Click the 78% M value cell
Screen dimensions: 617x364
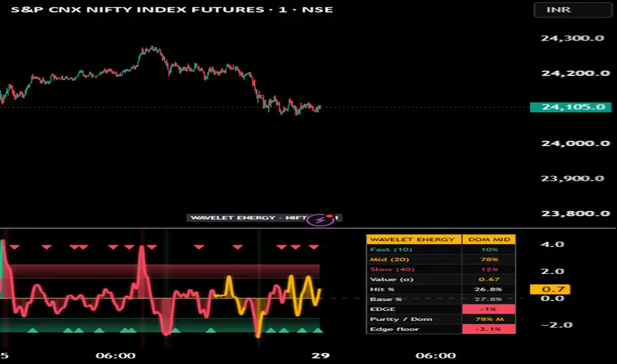point(489,319)
